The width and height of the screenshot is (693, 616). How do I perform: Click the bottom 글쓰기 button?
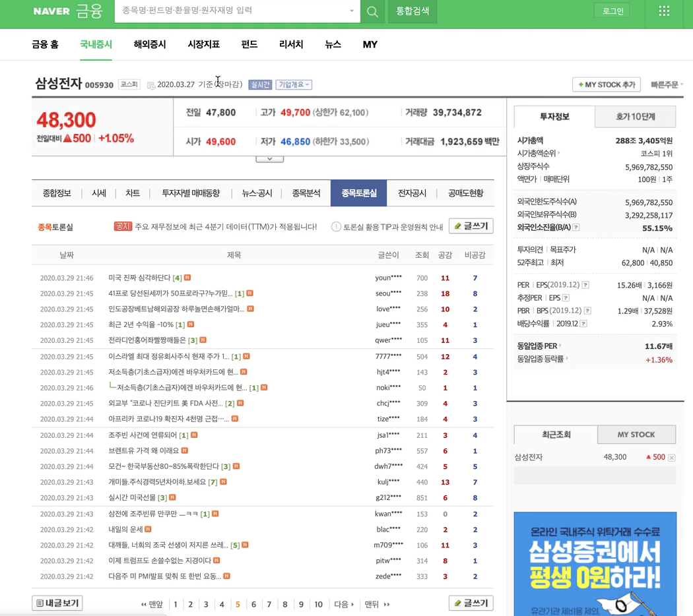[x=471, y=603]
